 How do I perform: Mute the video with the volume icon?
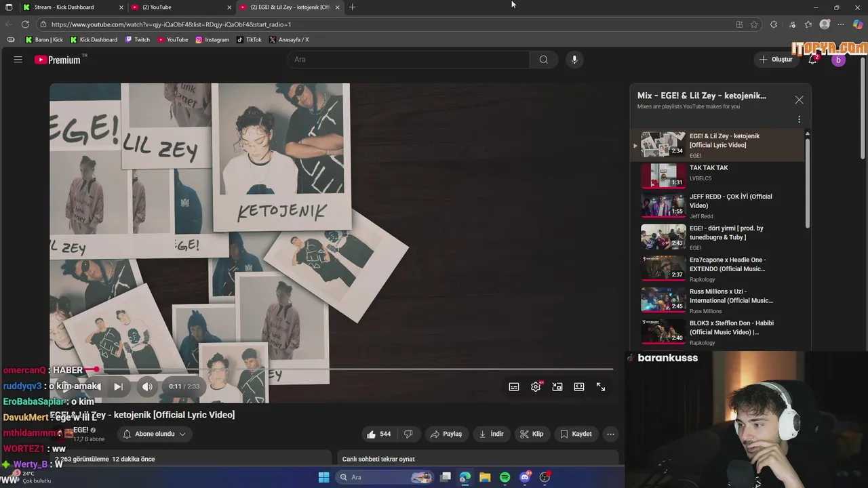pyautogui.click(x=147, y=386)
